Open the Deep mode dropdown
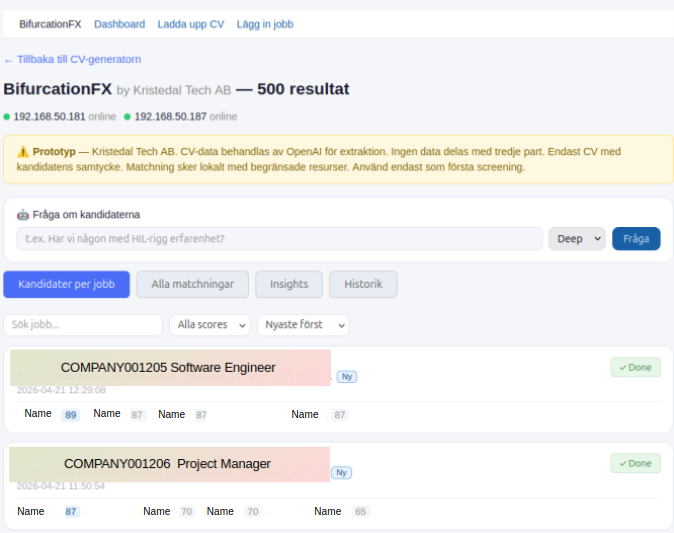The height and width of the screenshot is (533, 674). coord(577,239)
